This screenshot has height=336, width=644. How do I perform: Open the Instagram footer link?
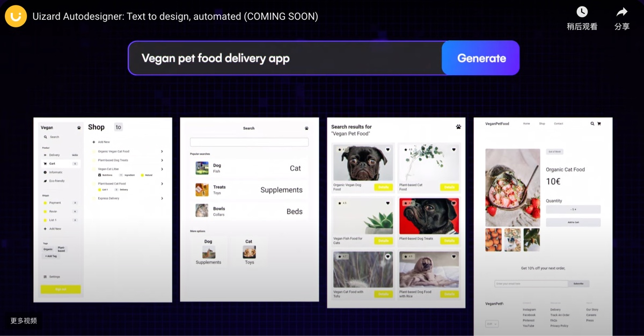click(x=529, y=310)
